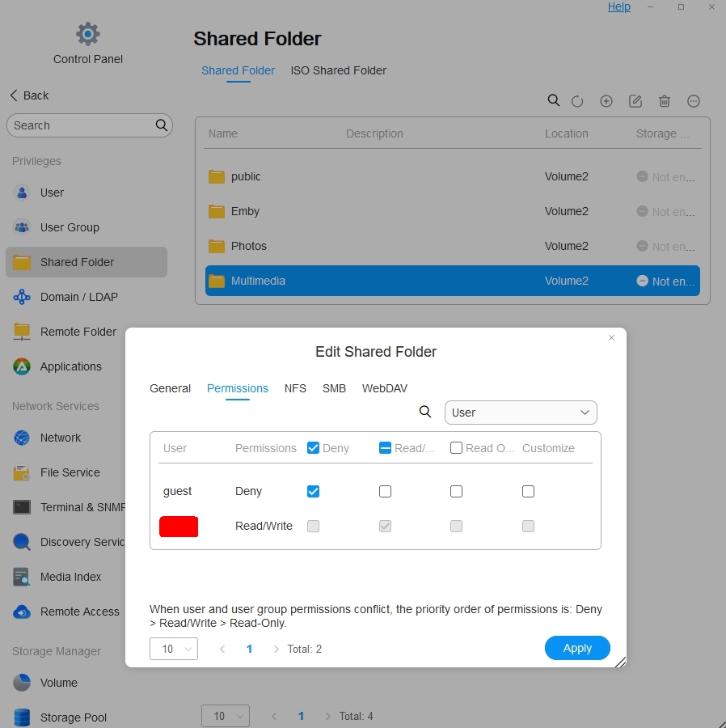Toggle the Deny header checkbox
726x728 pixels.
point(313,448)
